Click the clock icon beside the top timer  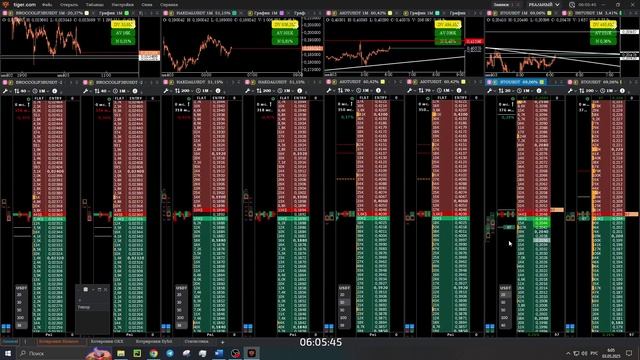tap(572, 4)
